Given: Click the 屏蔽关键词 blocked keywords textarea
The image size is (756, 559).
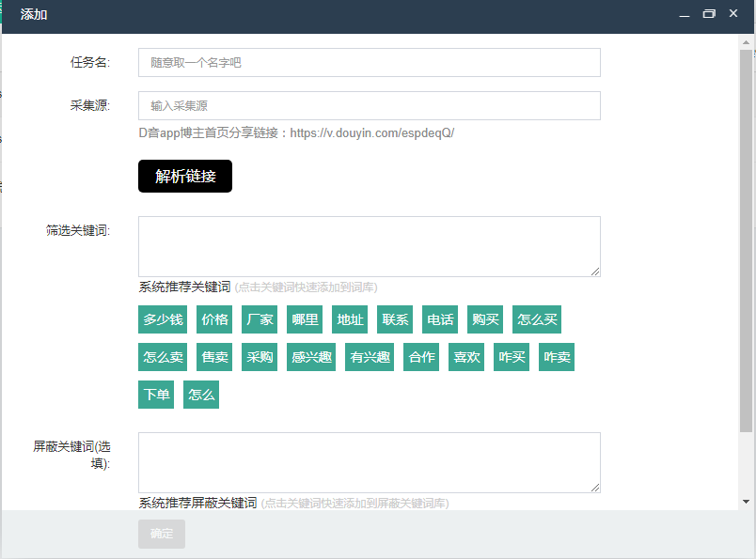Looking at the screenshot, I should click(370, 462).
